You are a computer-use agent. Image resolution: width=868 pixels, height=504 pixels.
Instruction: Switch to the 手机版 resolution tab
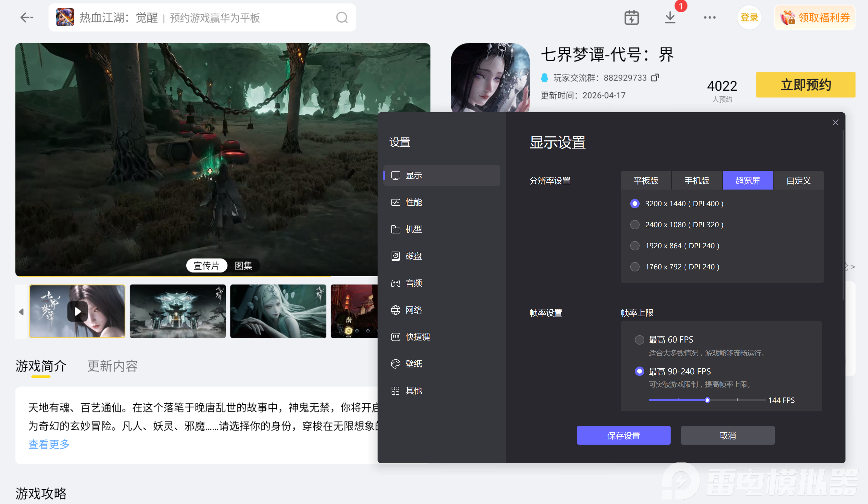click(696, 180)
